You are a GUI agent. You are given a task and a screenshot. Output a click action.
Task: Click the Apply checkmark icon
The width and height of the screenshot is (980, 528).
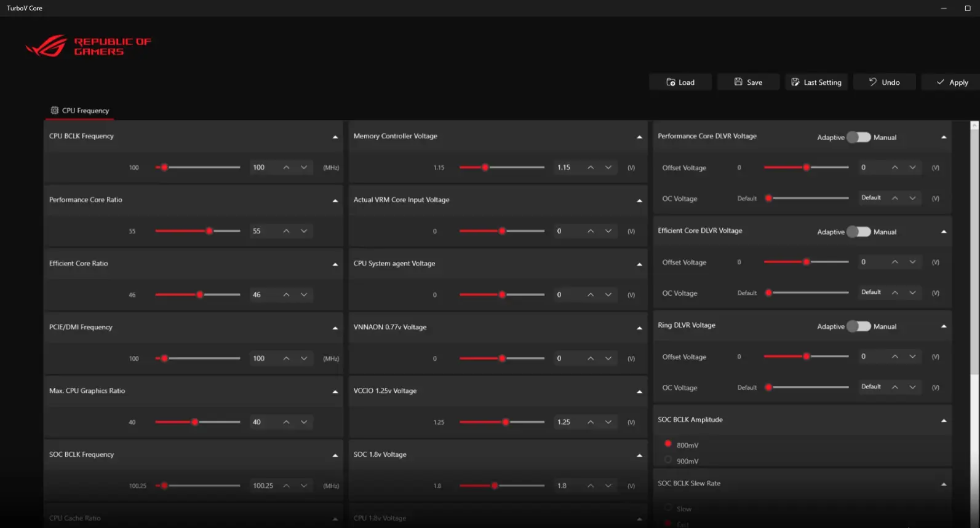click(x=940, y=82)
